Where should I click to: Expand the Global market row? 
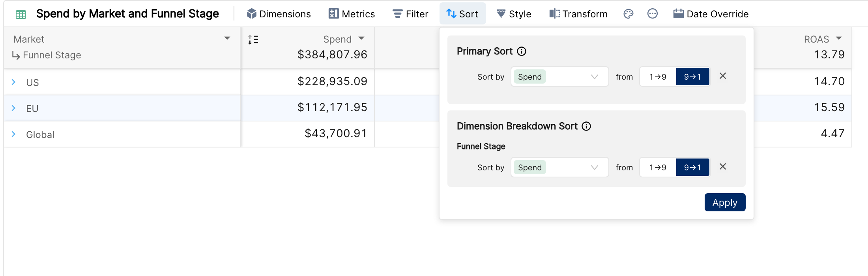pos(14,134)
